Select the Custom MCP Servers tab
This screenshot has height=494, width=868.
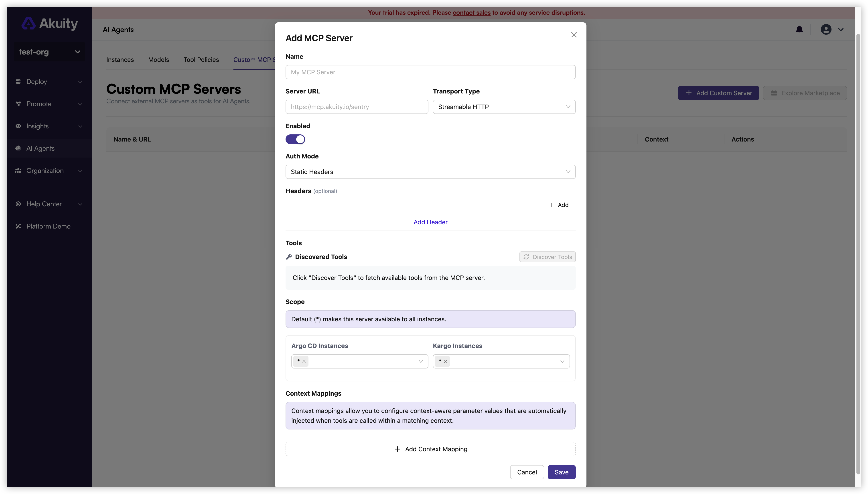[254, 60]
